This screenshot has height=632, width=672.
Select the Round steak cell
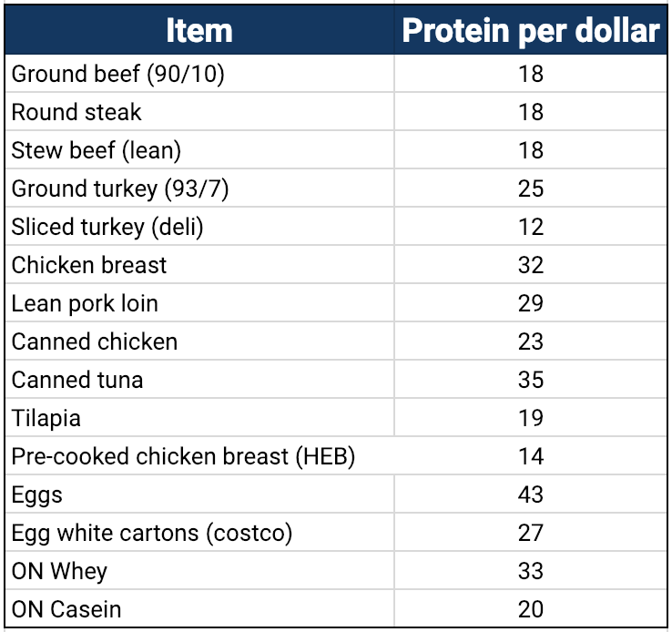tap(77, 112)
